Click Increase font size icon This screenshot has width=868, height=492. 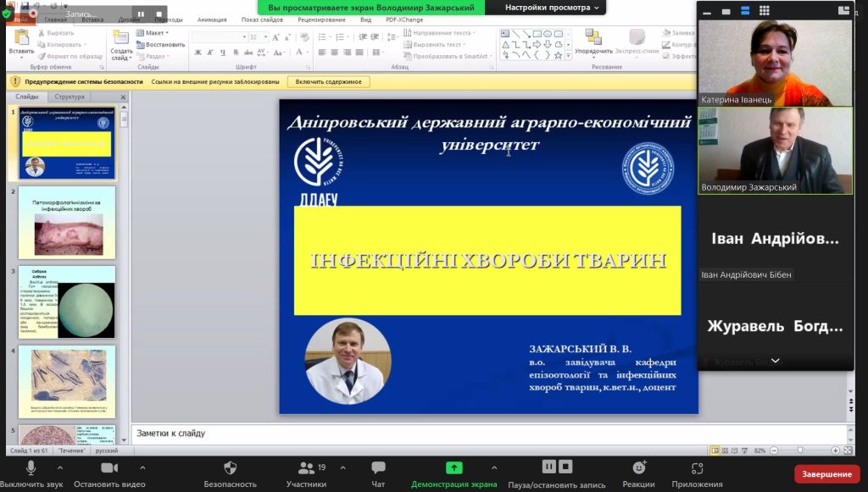(x=275, y=37)
